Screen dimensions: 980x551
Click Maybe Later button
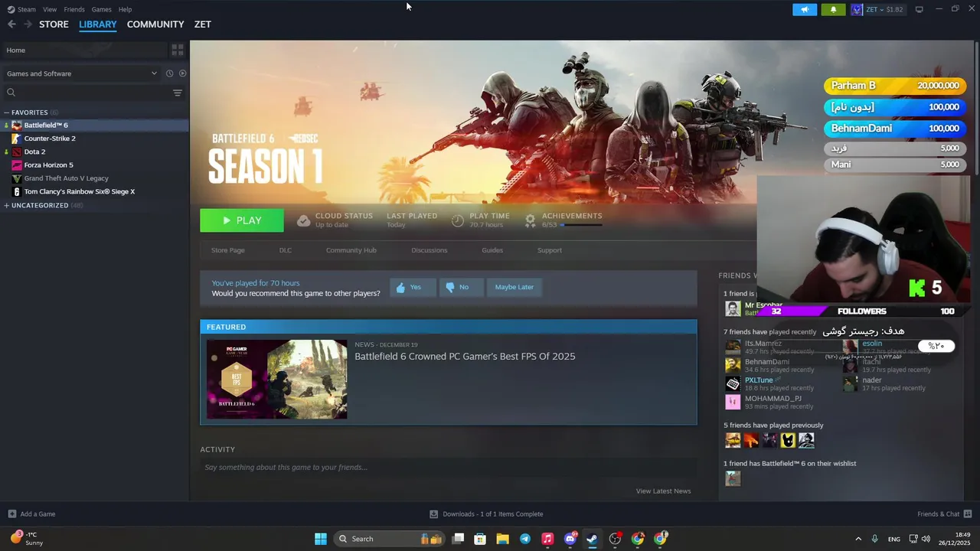point(514,287)
